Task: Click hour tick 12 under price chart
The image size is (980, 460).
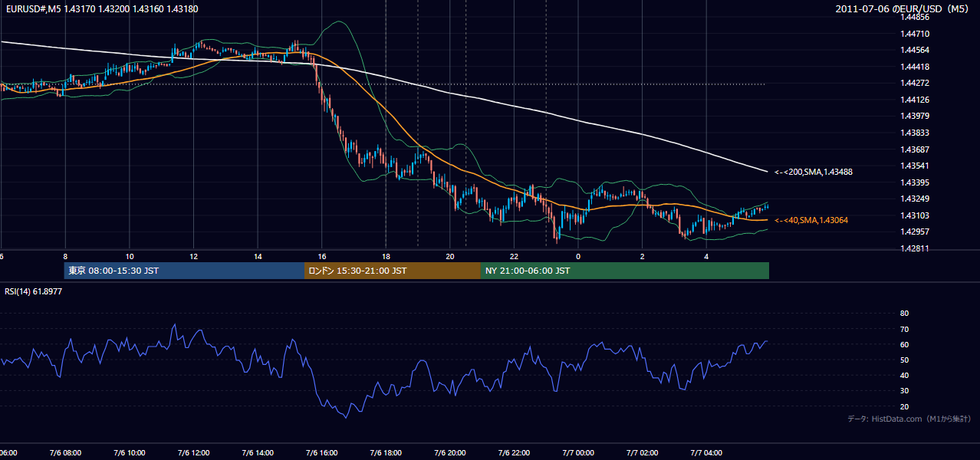Action: [194, 256]
